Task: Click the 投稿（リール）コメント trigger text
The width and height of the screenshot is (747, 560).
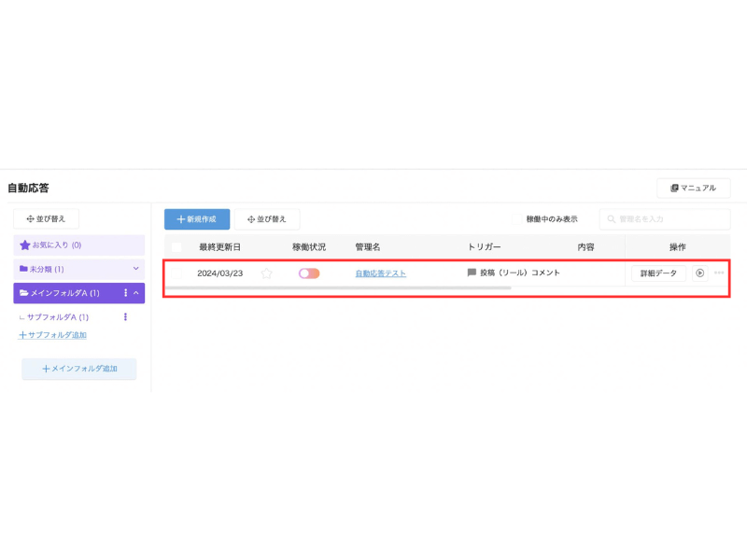Action: coord(520,273)
